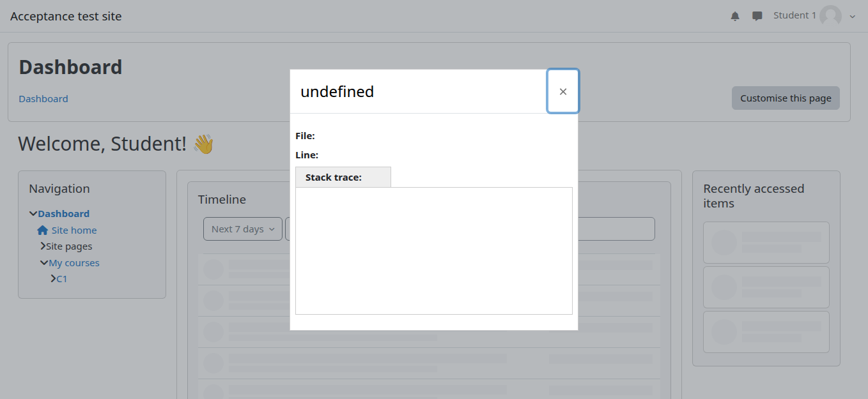Open the Next 7 days dropdown
Image resolution: width=868 pixels, height=399 pixels.
243,229
